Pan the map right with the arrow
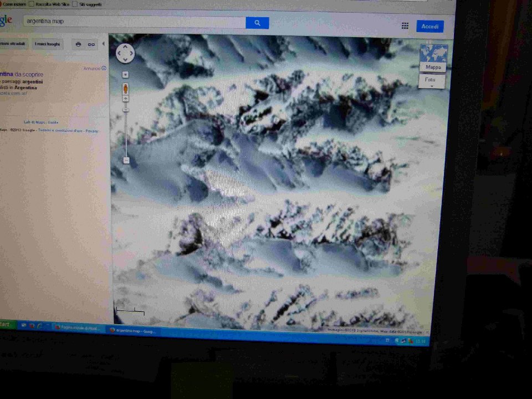 (132, 53)
